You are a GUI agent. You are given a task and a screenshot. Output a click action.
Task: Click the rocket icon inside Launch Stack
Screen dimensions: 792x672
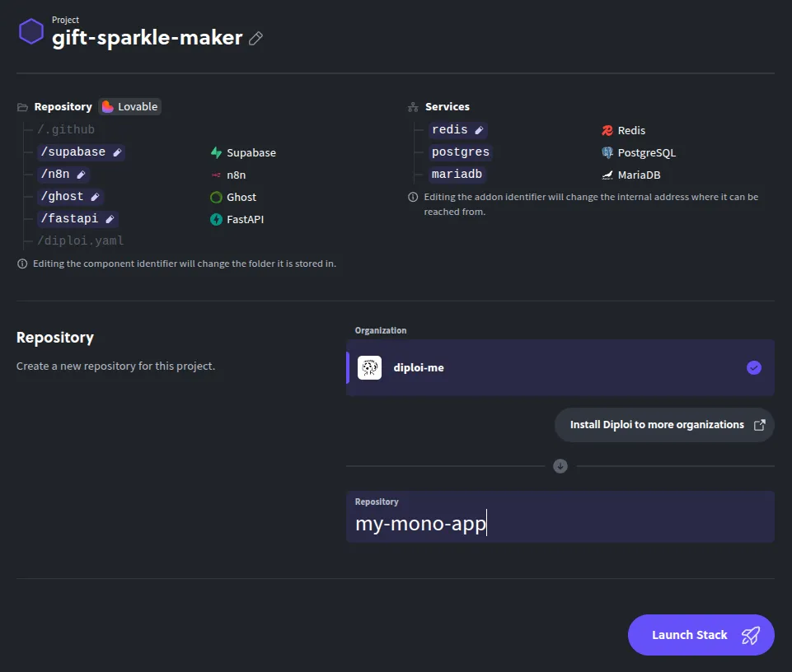click(x=751, y=635)
